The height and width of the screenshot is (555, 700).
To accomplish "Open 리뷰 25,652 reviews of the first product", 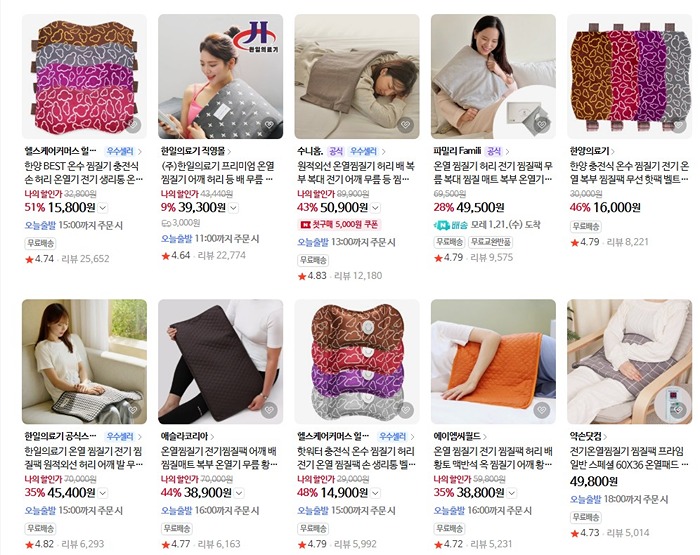I will click(85, 259).
